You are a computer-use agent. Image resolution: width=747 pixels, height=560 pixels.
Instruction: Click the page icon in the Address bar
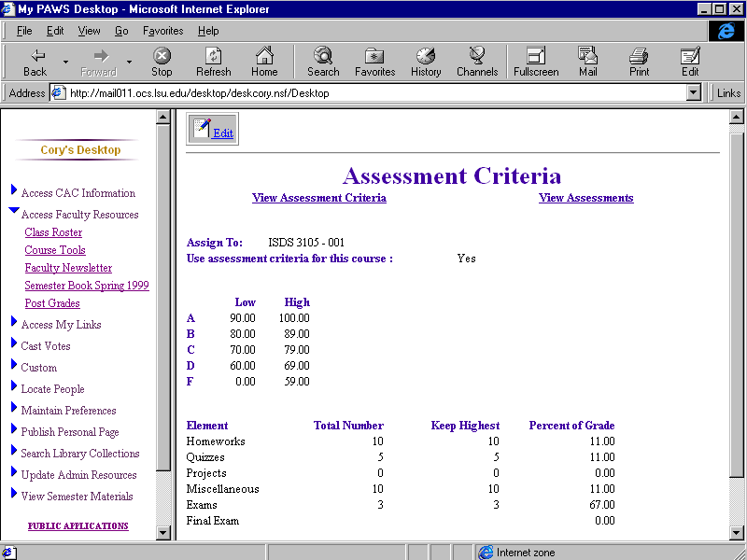[58, 92]
